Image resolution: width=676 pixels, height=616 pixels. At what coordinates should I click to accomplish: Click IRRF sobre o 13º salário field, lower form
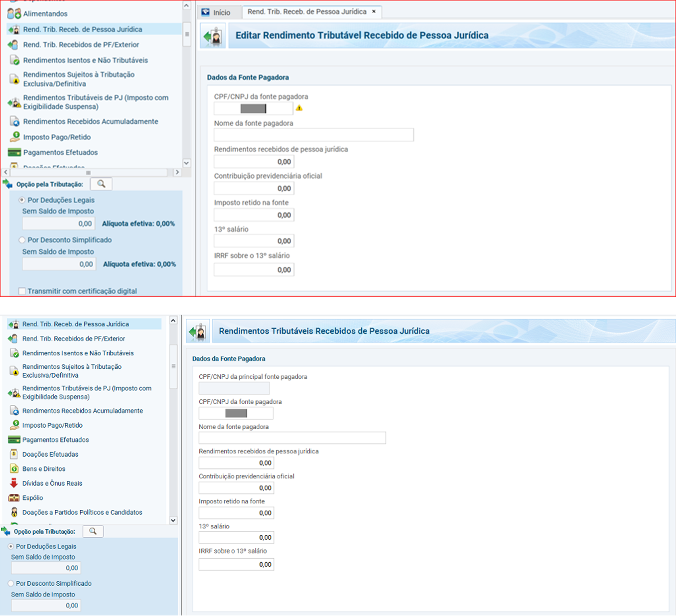[x=236, y=564]
